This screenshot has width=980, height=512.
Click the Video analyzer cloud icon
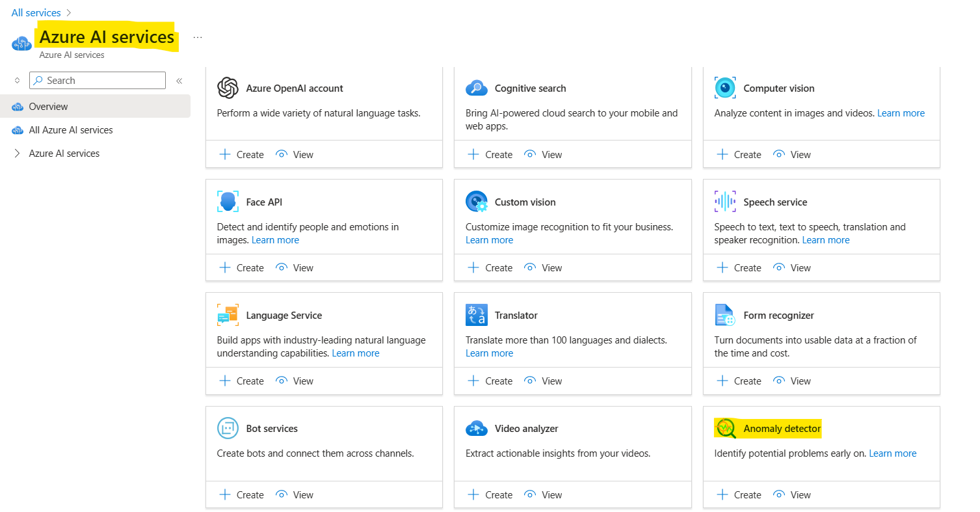click(477, 429)
